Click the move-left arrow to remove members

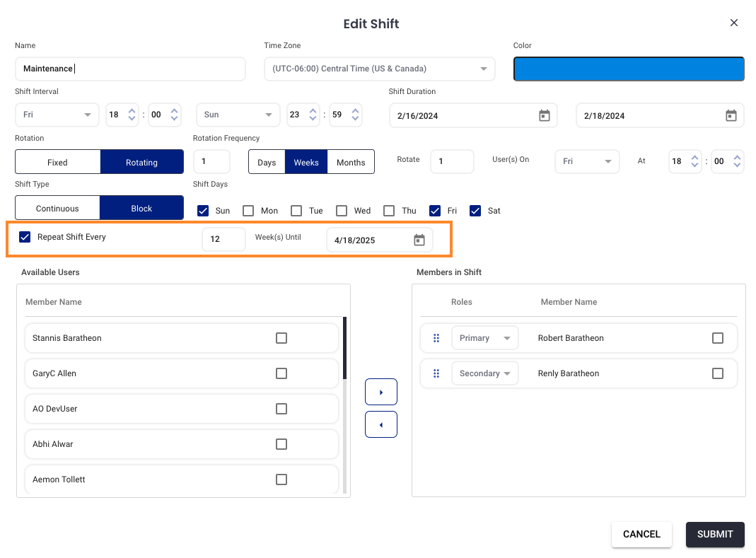pyautogui.click(x=380, y=424)
